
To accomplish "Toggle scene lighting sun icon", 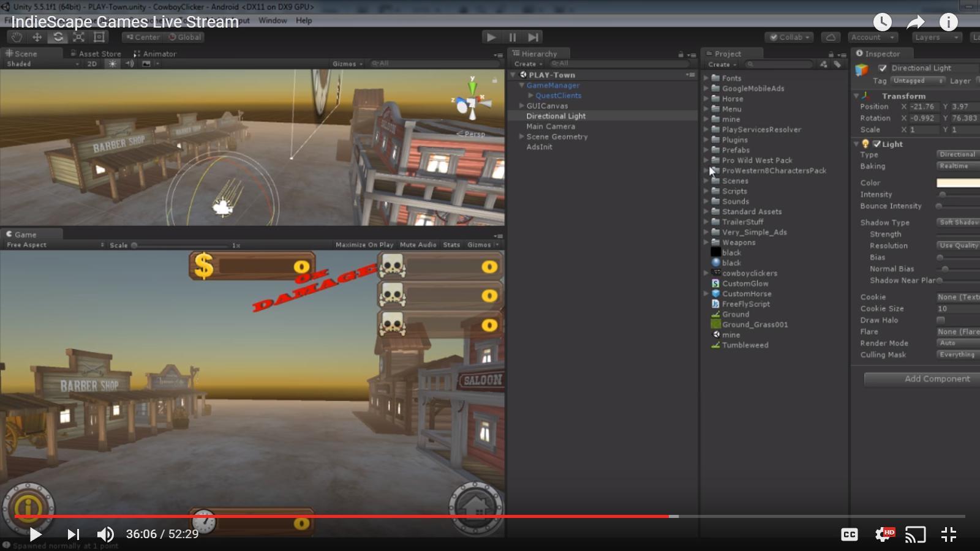I will click(x=112, y=64).
